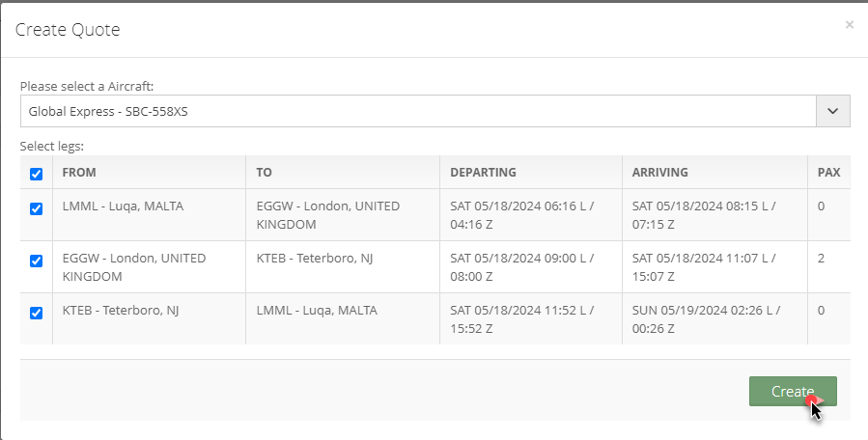Uncheck the EGGW to KTEB leg
Screen dimensions: 868x440
(36, 261)
